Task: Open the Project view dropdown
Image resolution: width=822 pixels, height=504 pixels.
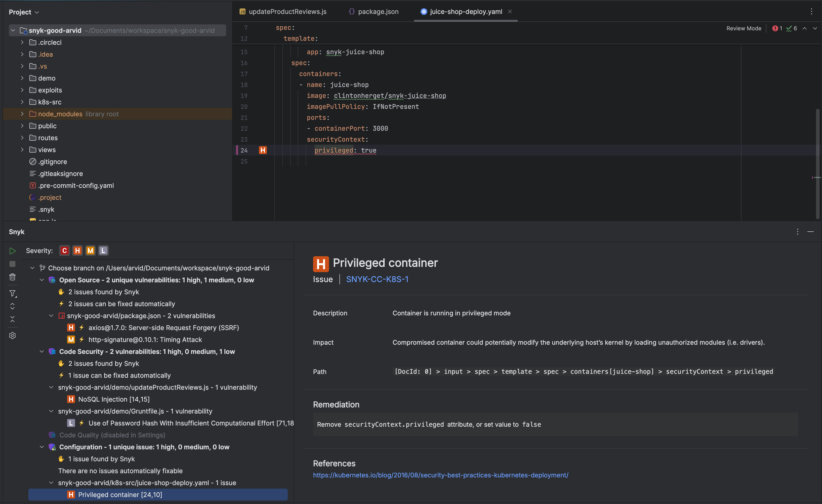Action: pos(24,12)
